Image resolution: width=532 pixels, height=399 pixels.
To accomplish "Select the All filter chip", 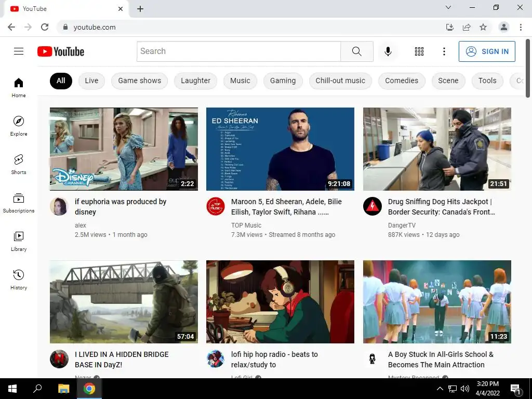I will (x=61, y=81).
